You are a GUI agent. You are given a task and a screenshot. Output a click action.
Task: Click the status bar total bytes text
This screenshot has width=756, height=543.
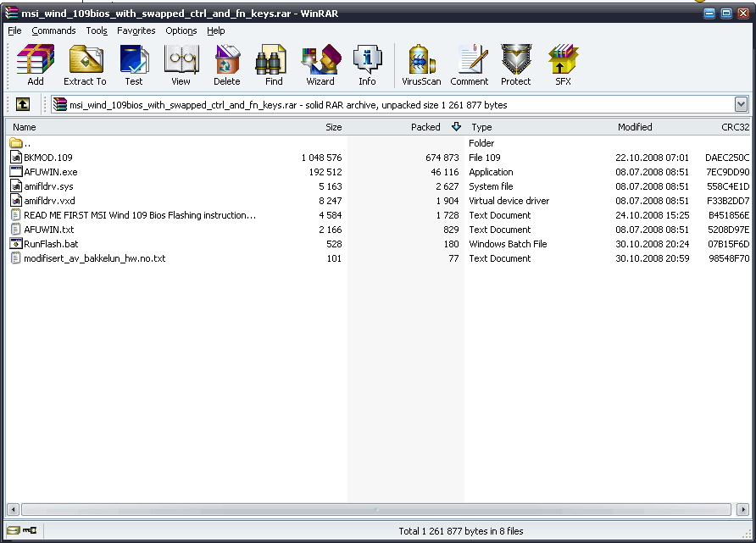coord(460,531)
